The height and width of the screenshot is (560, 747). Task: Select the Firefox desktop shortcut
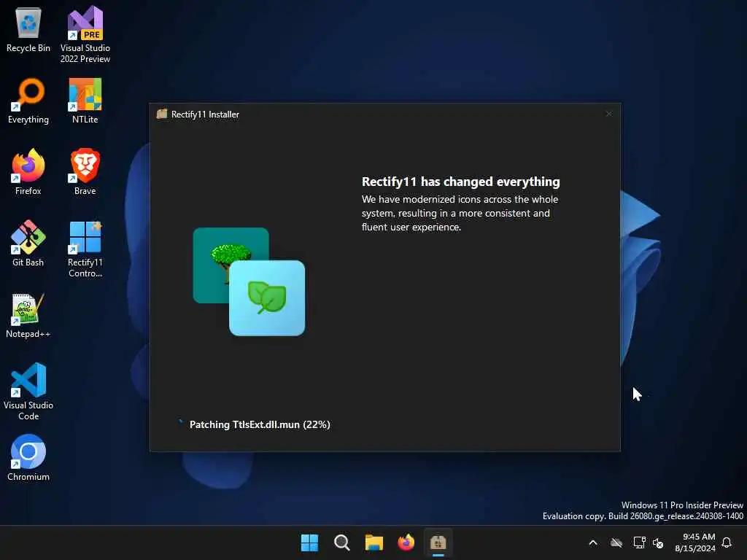tap(28, 172)
